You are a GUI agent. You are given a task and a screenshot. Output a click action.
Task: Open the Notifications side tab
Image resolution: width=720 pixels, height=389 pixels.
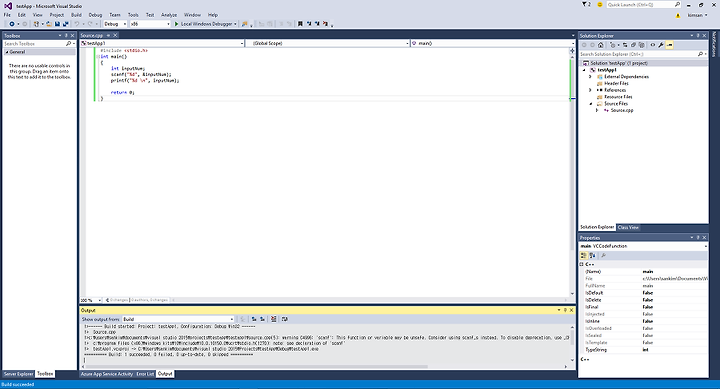click(x=714, y=44)
